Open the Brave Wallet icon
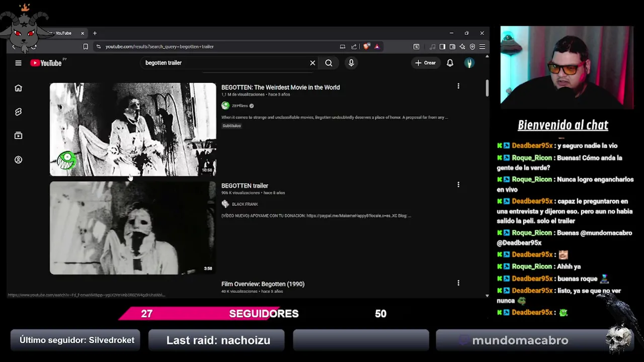 click(x=452, y=46)
